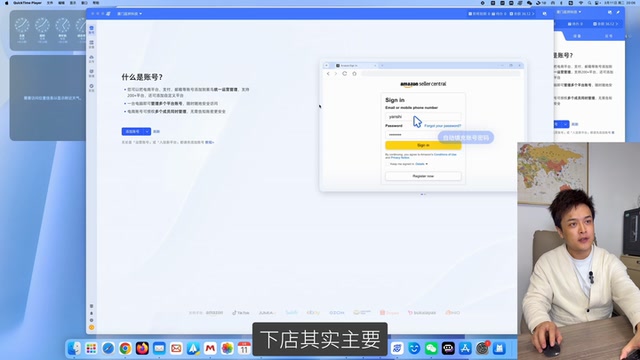Click the first world clock on the desktop widget
The height and width of the screenshot is (360, 640).
[x=22, y=25]
